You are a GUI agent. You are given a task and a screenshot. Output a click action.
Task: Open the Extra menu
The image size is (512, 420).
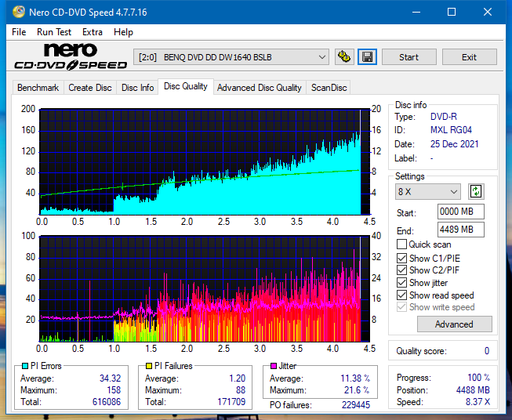(x=93, y=32)
